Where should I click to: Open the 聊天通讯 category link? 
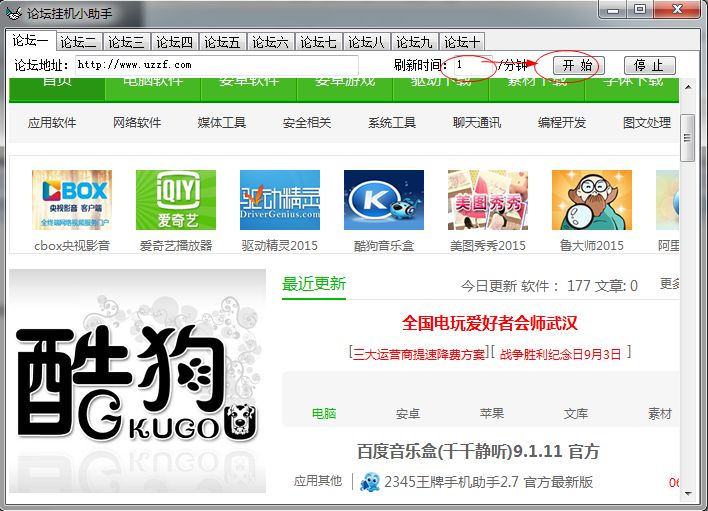coord(477,122)
